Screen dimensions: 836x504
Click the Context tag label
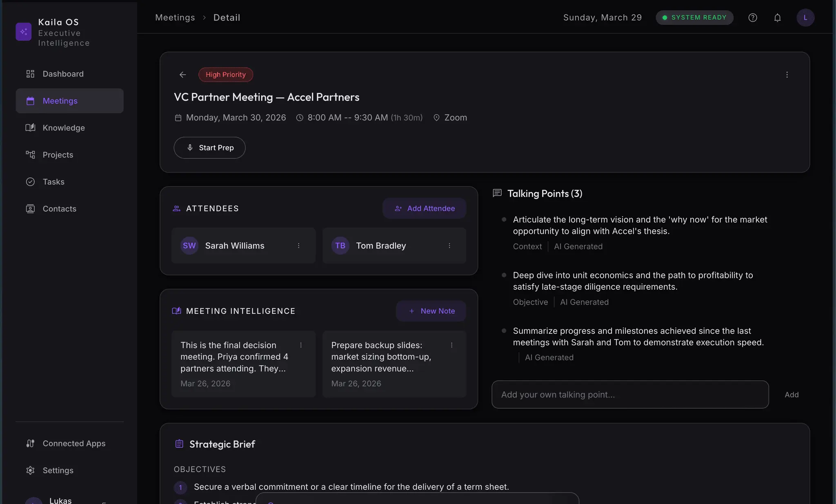tap(527, 246)
